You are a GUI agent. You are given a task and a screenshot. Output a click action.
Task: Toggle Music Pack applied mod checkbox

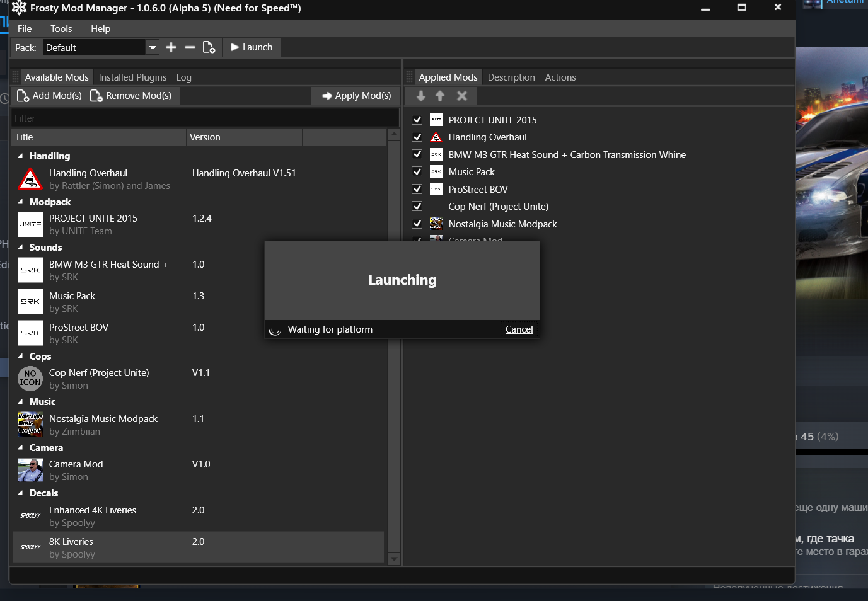(x=417, y=171)
